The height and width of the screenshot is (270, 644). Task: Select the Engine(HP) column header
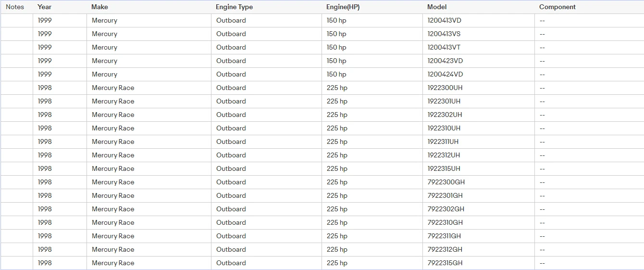(x=343, y=7)
